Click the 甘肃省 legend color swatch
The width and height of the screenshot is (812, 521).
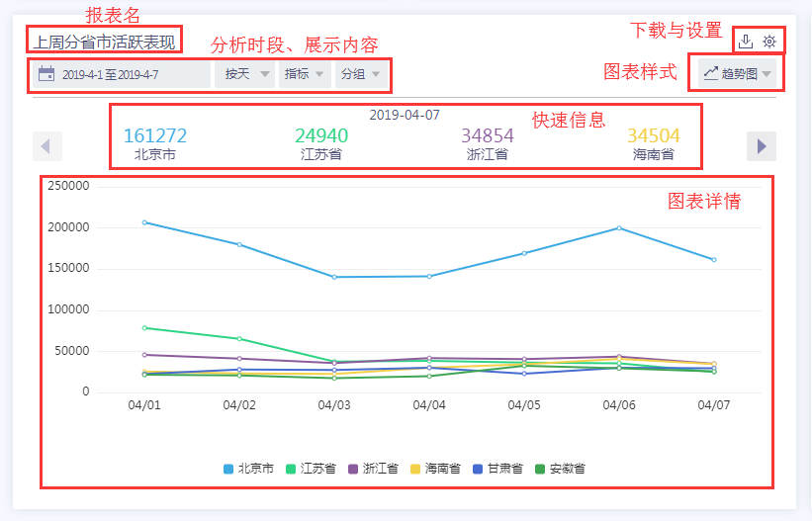click(477, 469)
